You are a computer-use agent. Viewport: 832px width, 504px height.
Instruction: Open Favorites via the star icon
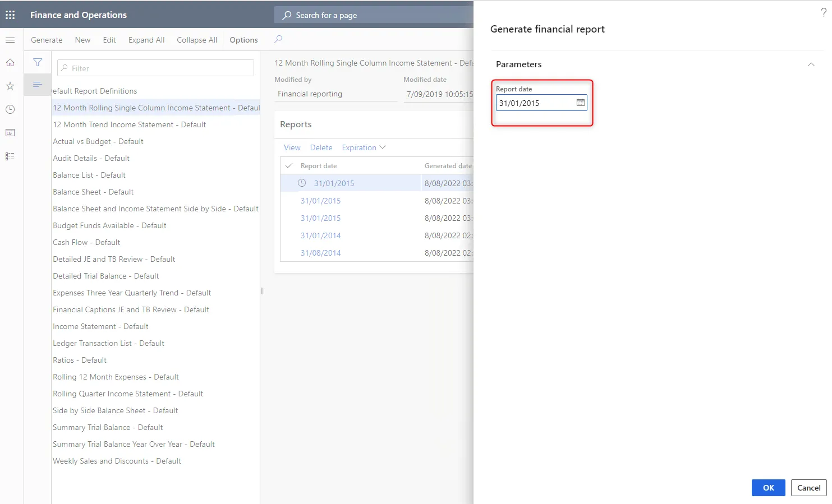(10, 86)
